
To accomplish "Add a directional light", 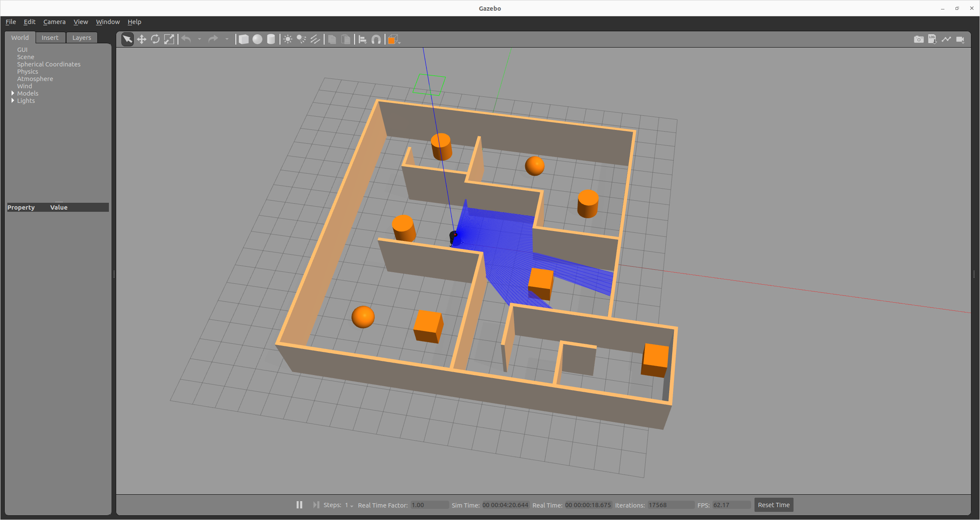I will (316, 39).
